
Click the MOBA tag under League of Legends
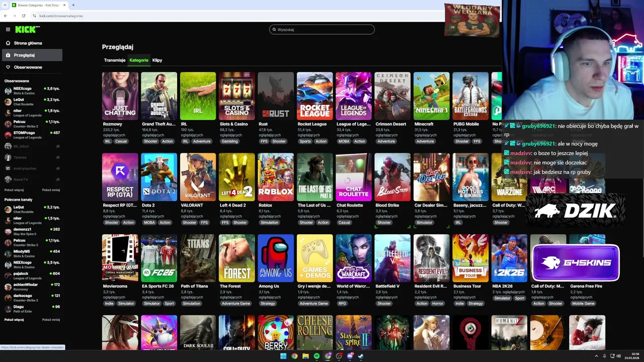pos(344,141)
